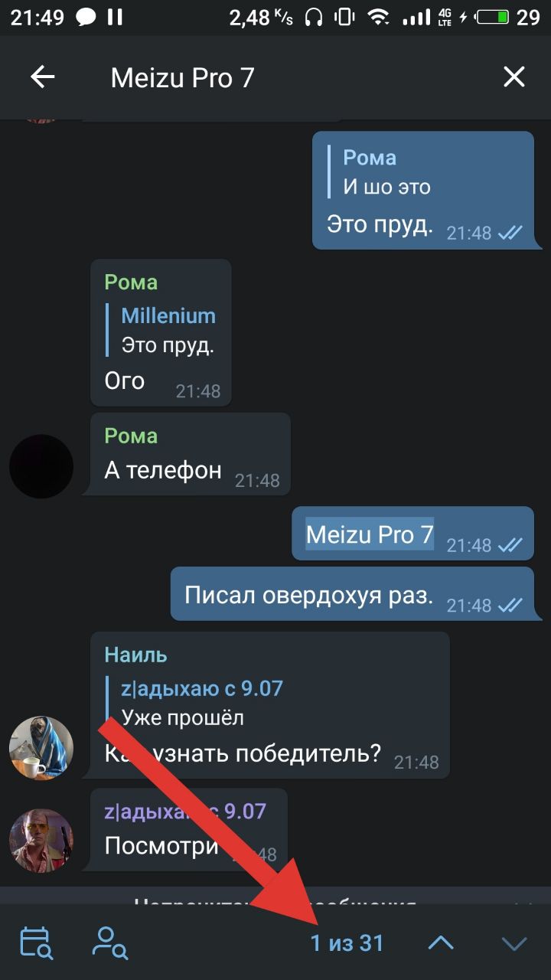Tap the 'А телефон' message from Рома
The height and width of the screenshot is (980, 551).
(191, 454)
